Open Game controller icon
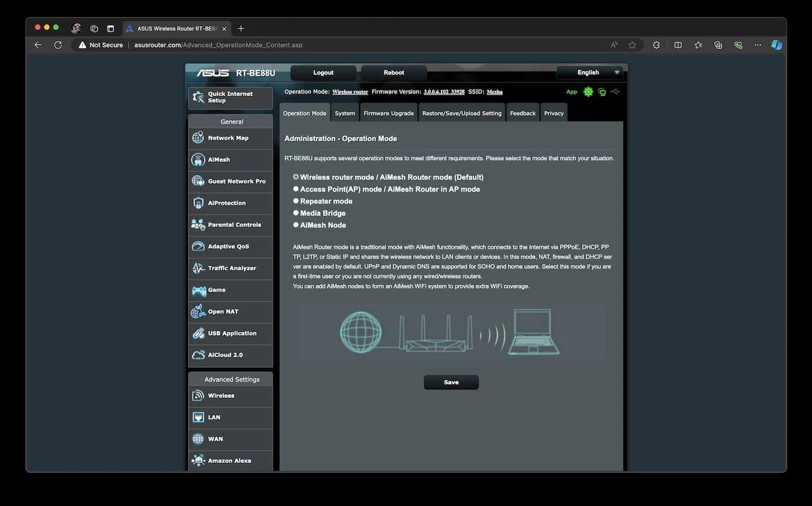 click(x=199, y=290)
